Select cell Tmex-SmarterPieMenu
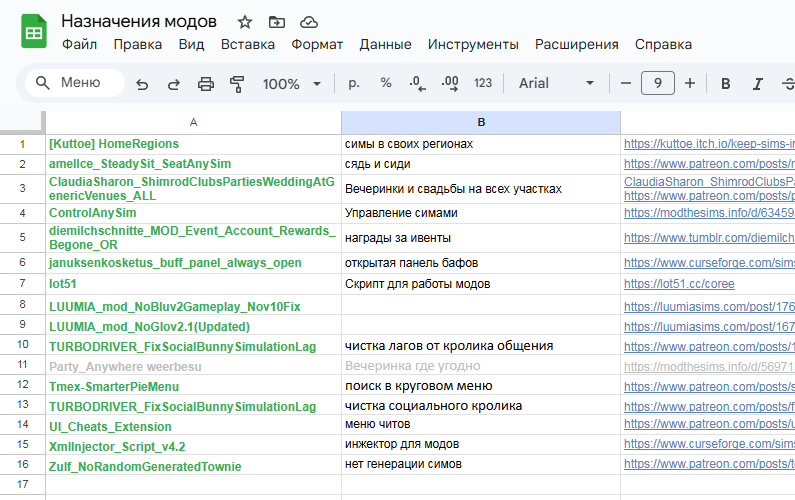The width and height of the screenshot is (795, 500). [193, 385]
